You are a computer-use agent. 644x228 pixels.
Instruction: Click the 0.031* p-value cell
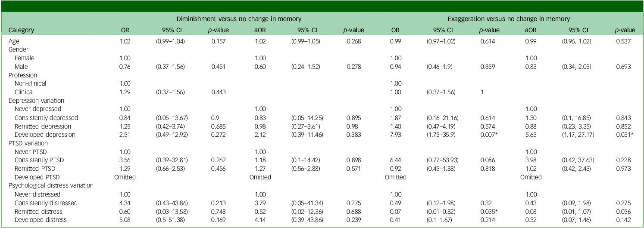(626, 135)
